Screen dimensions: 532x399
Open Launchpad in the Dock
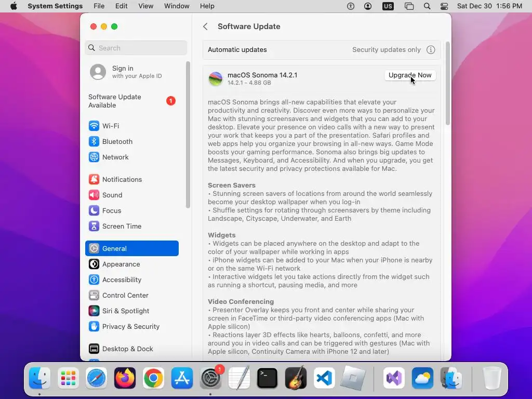coord(68,378)
